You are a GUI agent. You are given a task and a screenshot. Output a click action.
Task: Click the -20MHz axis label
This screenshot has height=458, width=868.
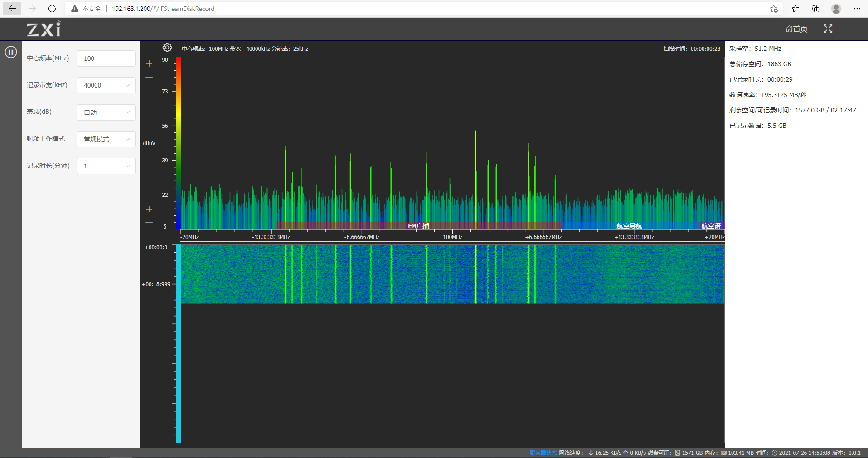pos(189,237)
